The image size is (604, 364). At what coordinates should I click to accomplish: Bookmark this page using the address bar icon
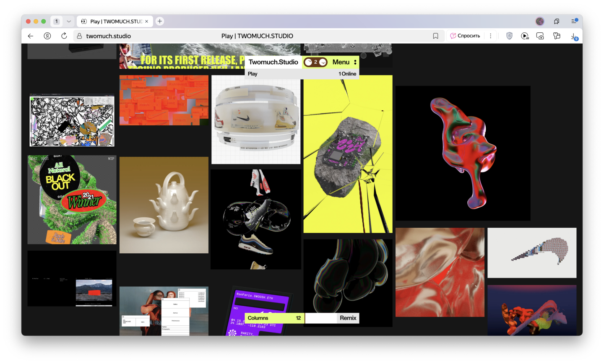(435, 36)
